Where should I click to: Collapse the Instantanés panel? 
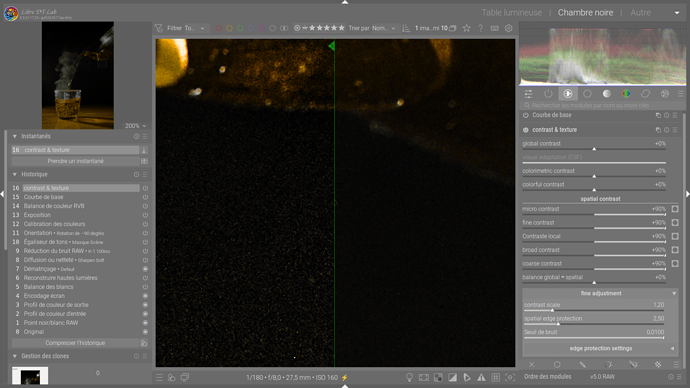coord(15,136)
